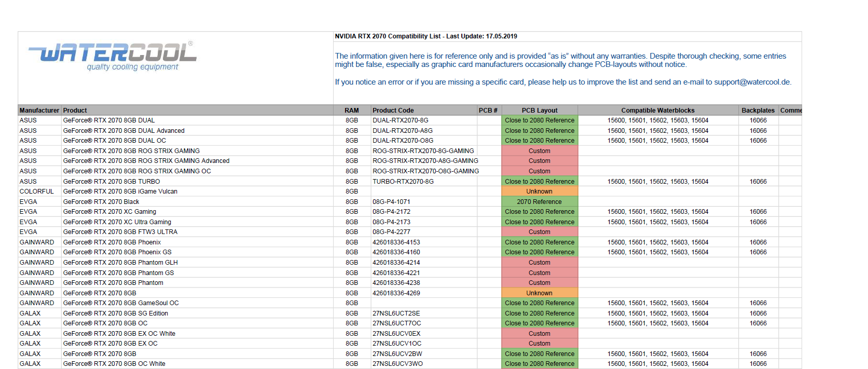This screenshot has width=868, height=369.
Task: Click the 27NSL6UCV3WO product code
Action: pos(397,364)
